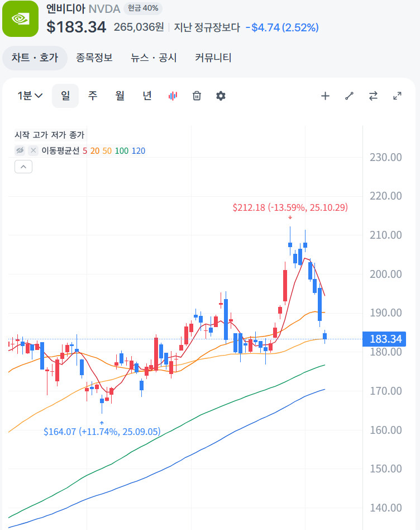The image size is (420, 530).
Task: Click the 170.00 axis label
Action: pos(386,391)
